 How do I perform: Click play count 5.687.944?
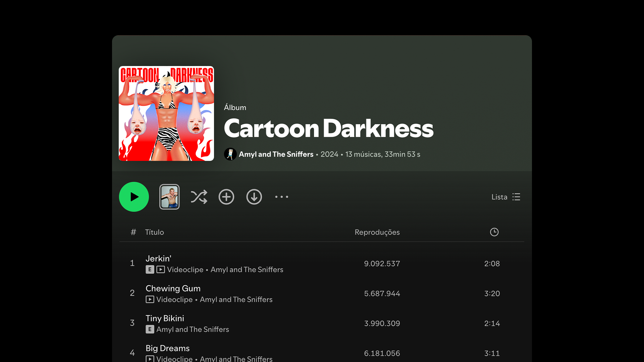(382, 294)
